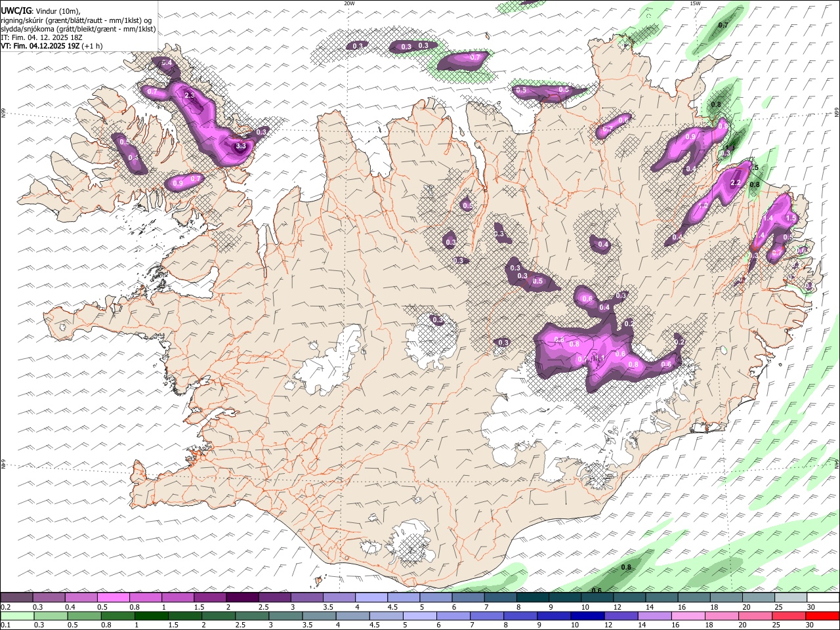Select the deep navy blue 10 legend swatch
The width and height of the screenshot is (840, 630).
(587, 616)
